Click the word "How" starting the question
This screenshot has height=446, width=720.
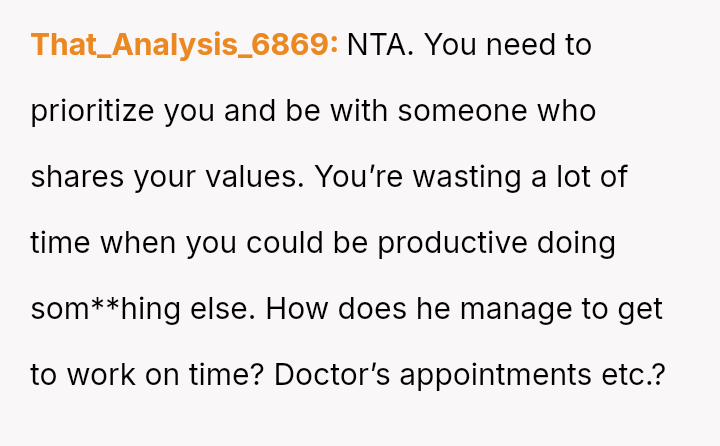click(x=284, y=309)
